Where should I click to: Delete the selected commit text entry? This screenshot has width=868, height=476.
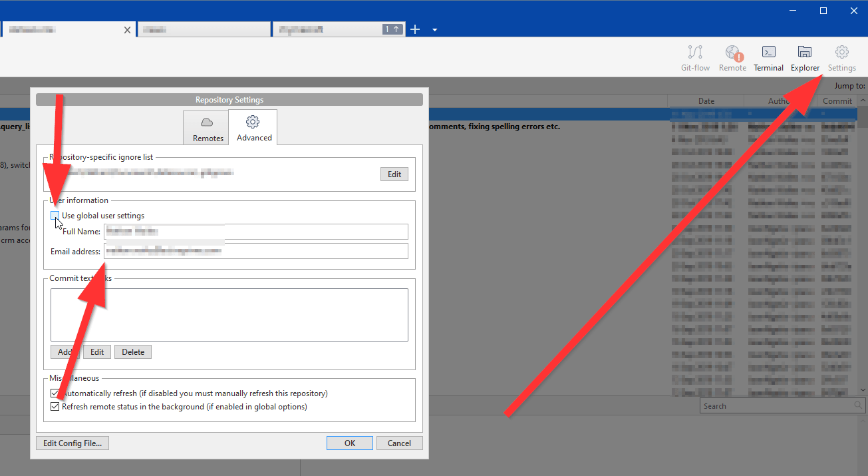point(132,352)
